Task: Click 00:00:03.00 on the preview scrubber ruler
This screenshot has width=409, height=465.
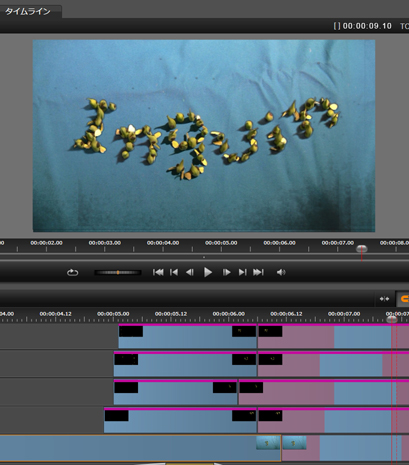Action: pyautogui.click(x=105, y=243)
